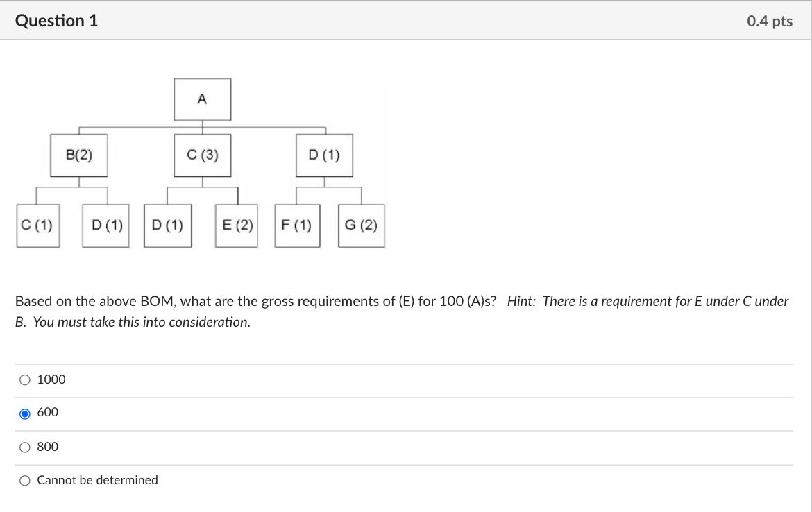This screenshot has width=812, height=512.
Task: Click the D (1) box under B
Action: coord(105,225)
